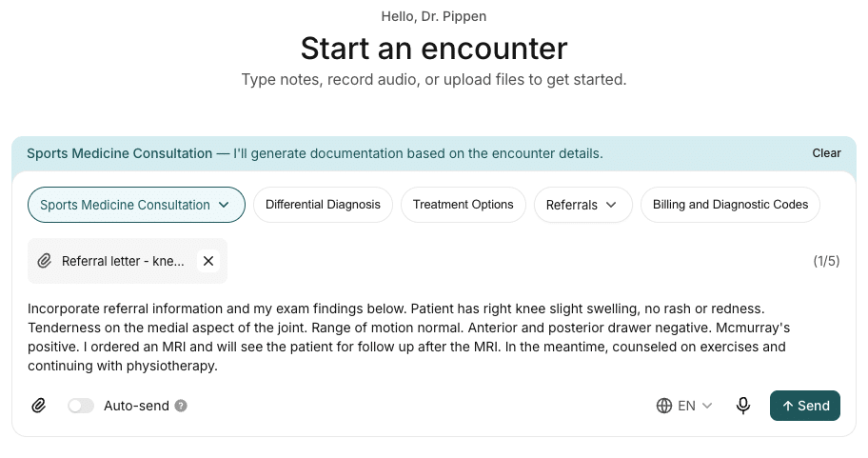Open the Referrals dropdown
The width and height of the screenshot is (868, 458).
point(582,205)
